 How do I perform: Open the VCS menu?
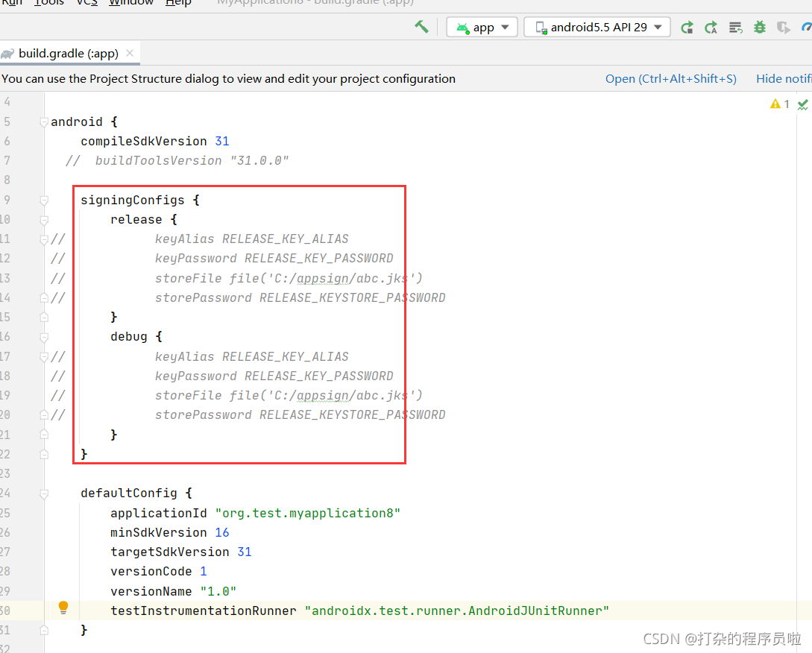pos(87,2)
